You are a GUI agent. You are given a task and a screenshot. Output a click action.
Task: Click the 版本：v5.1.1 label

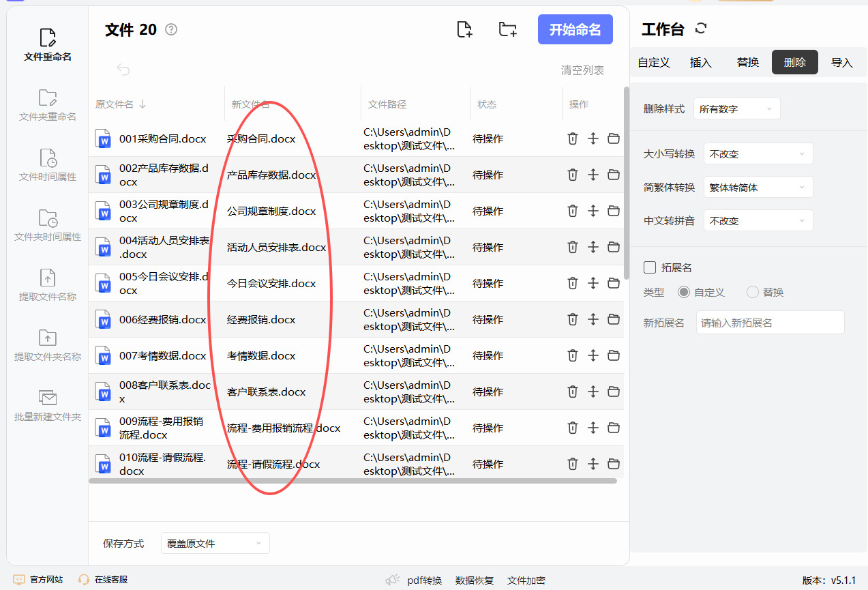(x=829, y=580)
